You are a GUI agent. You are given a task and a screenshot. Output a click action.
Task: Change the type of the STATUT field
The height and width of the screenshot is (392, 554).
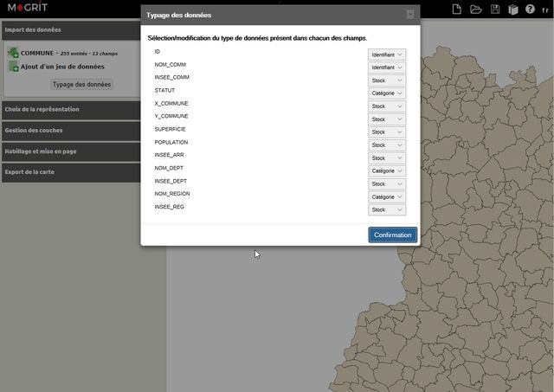tap(387, 93)
